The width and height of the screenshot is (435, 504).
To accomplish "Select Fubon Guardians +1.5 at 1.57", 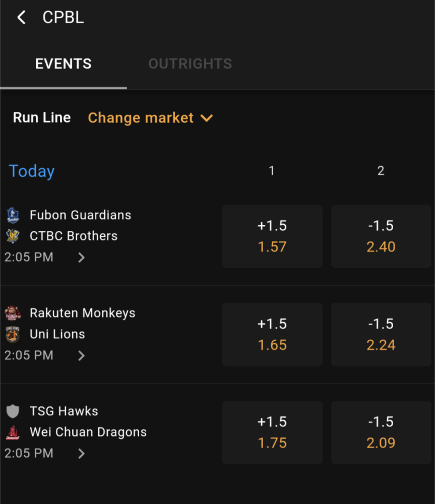I will point(272,236).
